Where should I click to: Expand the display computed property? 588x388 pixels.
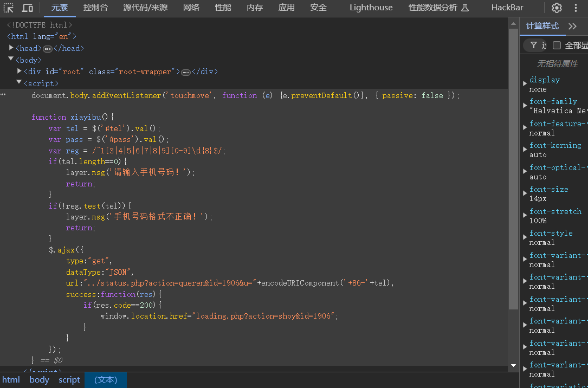(x=525, y=84)
